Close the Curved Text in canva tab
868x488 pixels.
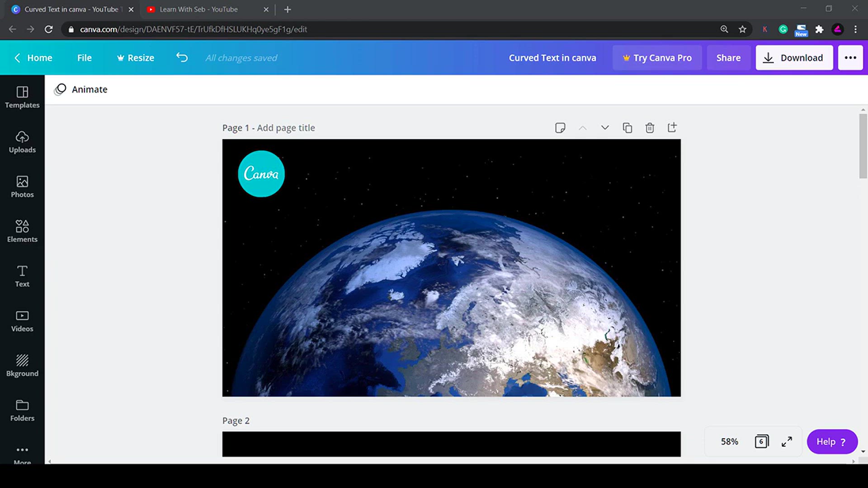tap(131, 9)
